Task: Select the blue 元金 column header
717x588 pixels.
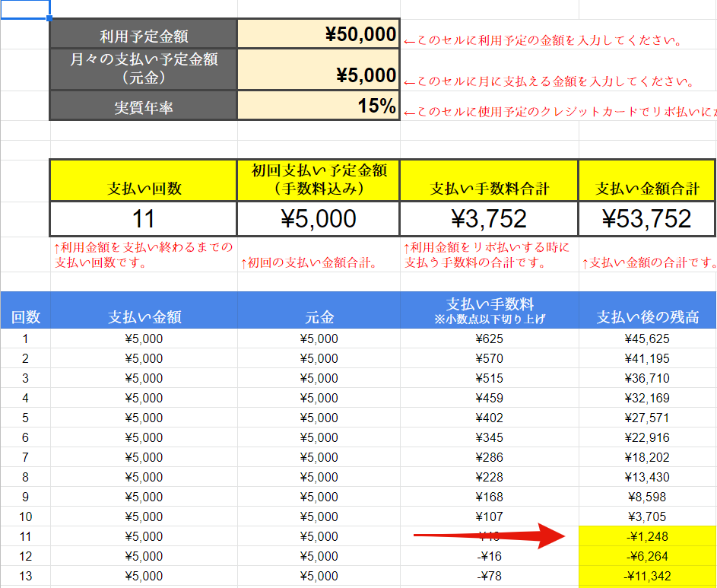Action: point(319,310)
